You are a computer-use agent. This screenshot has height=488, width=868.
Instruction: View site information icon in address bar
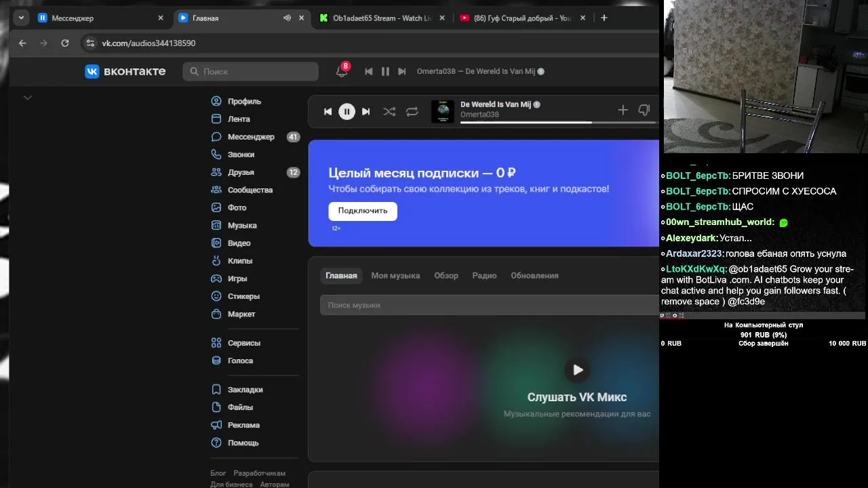pyautogui.click(x=90, y=43)
